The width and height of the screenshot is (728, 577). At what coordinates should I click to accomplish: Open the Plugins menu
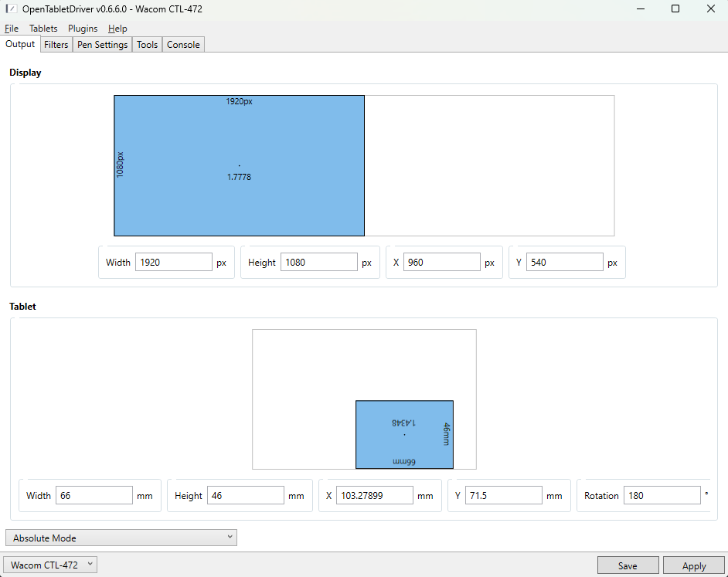83,29
